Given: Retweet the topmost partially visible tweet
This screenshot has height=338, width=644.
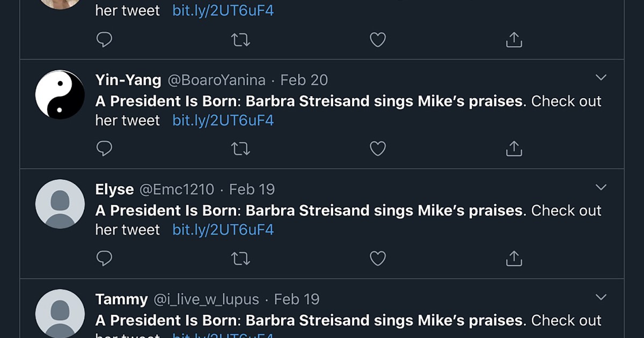Looking at the screenshot, I should (x=240, y=40).
